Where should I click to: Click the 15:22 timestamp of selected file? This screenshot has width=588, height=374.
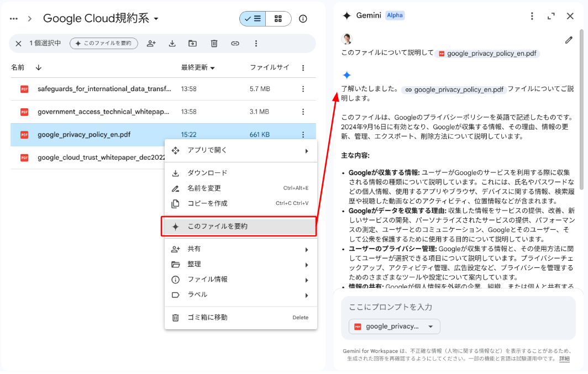pyautogui.click(x=188, y=135)
